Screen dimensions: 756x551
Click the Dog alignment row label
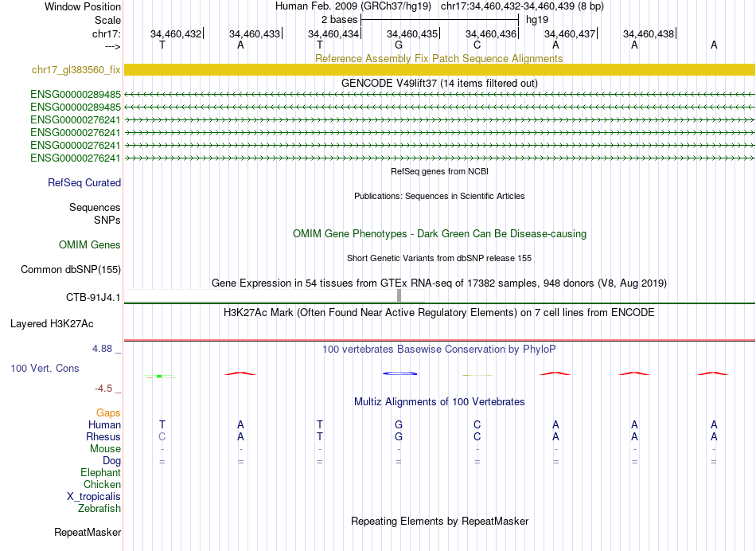pyautogui.click(x=112, y=461)
